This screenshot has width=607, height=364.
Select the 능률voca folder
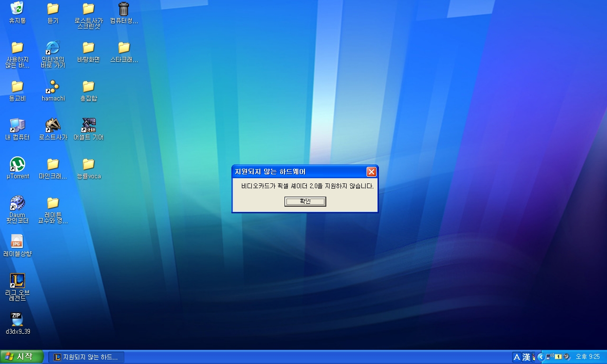click(89, 168)
